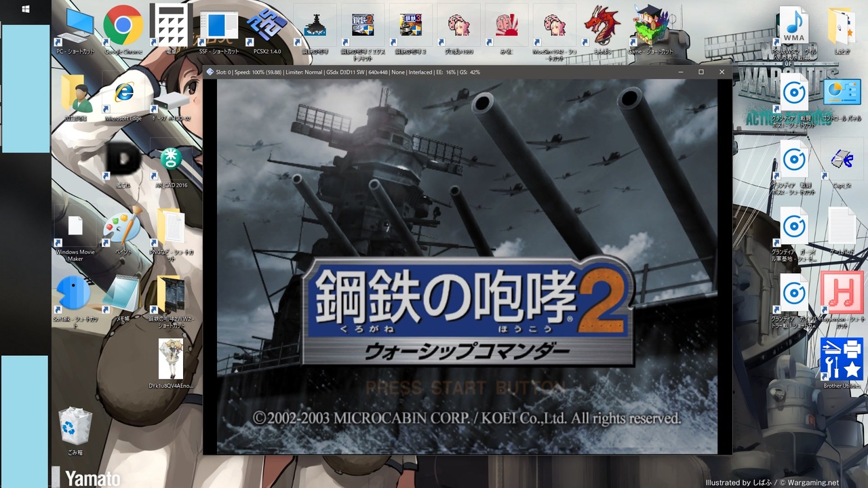868x488 pixels.
Task: Open the Microsoft Edge desktop icon
Action: pyautogui.click(x=123, y=94)
